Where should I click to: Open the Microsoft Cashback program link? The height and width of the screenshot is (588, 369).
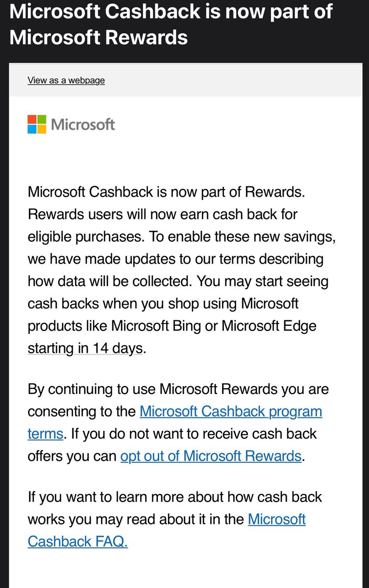click(231, 411)
